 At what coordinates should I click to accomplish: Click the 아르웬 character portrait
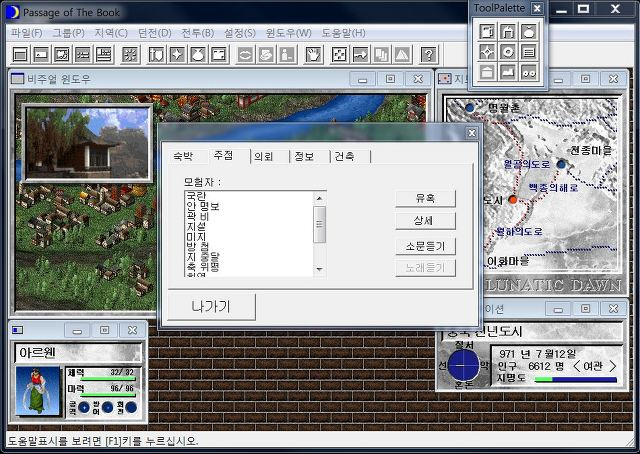[x=38, y=391]
